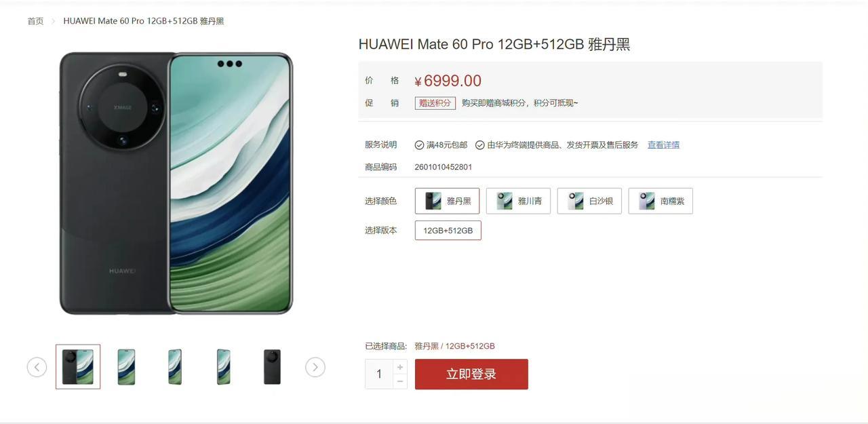Image resolution: width=868 pixels, height=424 pixels.
Task: Choose the 南糯紫 color swatch
Action: tap(660, 201)
